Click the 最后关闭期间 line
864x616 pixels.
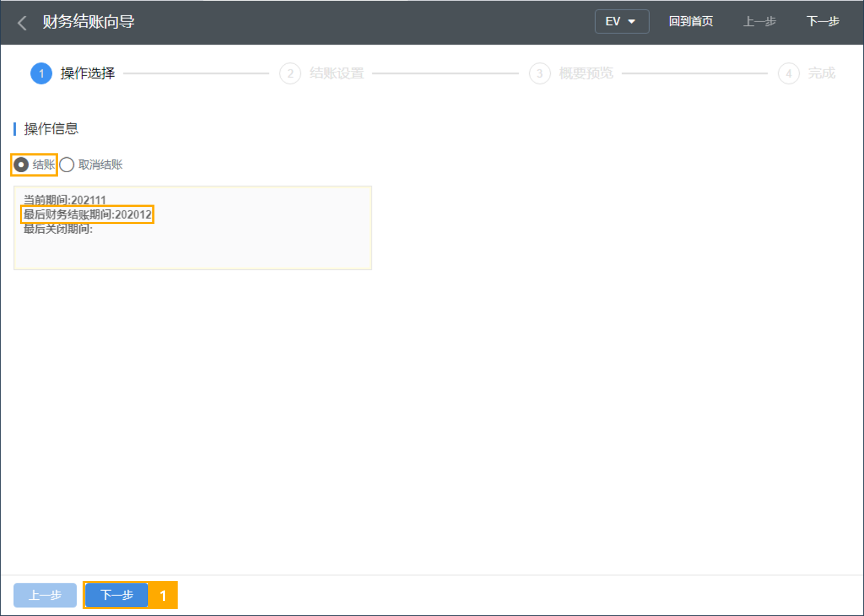coord(58,229)
